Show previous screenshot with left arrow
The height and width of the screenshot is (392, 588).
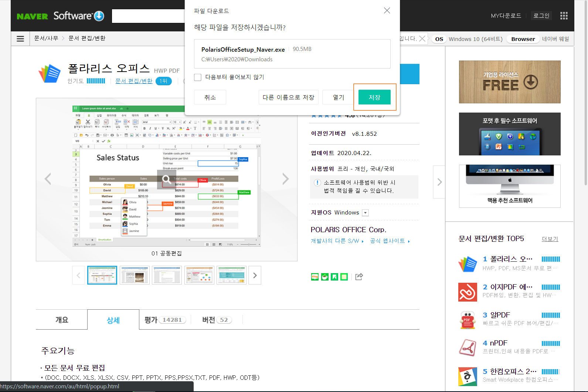tap(48, 179)
